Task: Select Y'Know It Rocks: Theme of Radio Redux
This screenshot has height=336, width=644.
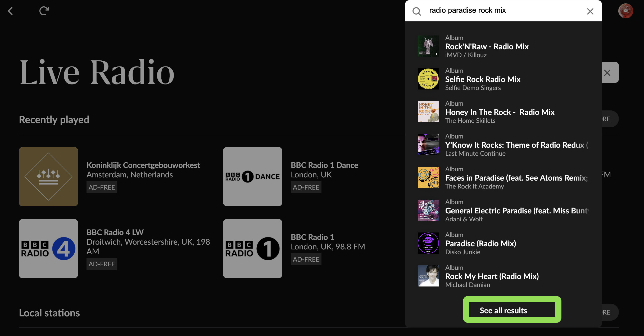Action: point(517,145)
